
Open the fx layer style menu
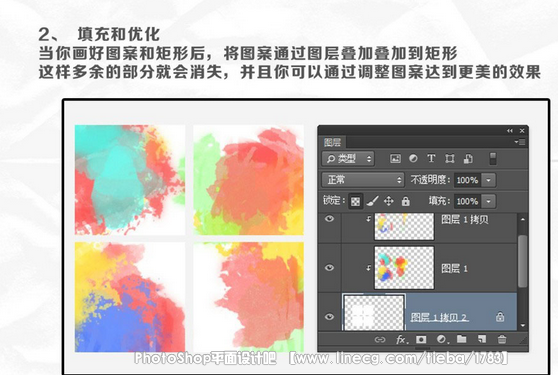(400, 340)
